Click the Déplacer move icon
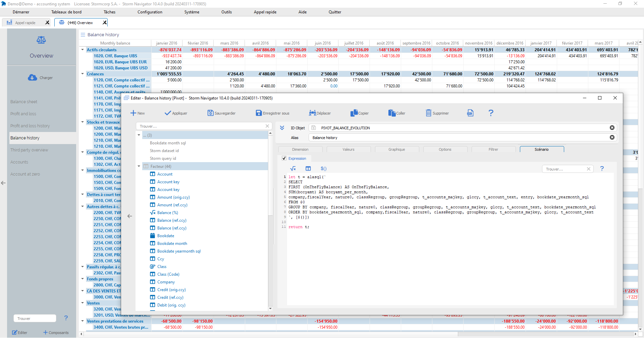 tap(312, 113)
